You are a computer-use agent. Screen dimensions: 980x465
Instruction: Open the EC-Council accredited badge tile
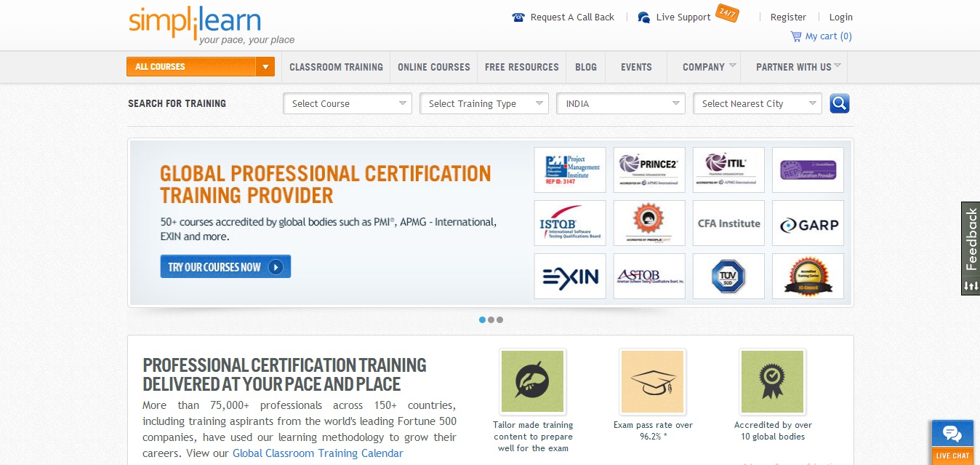coord(808,276)
